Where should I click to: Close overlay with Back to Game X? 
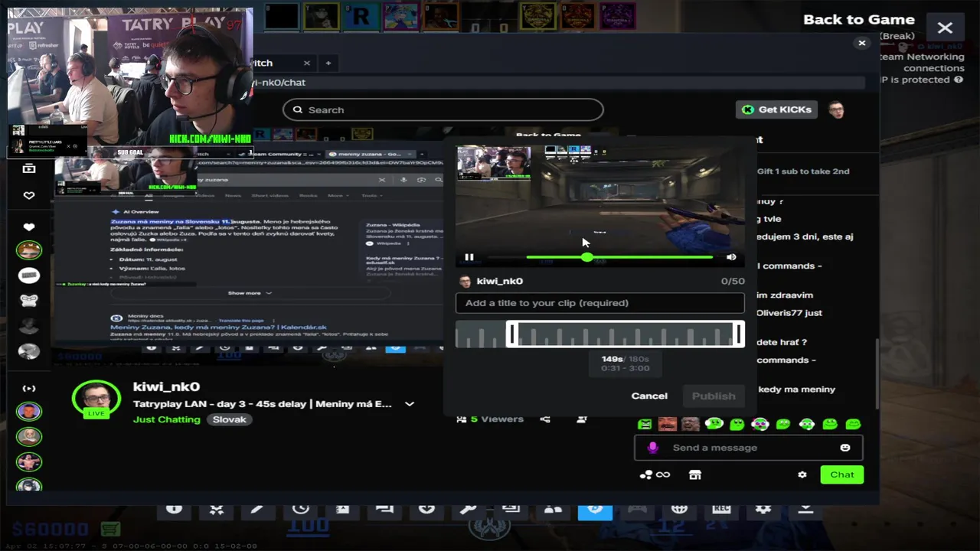tap(945, 28)
